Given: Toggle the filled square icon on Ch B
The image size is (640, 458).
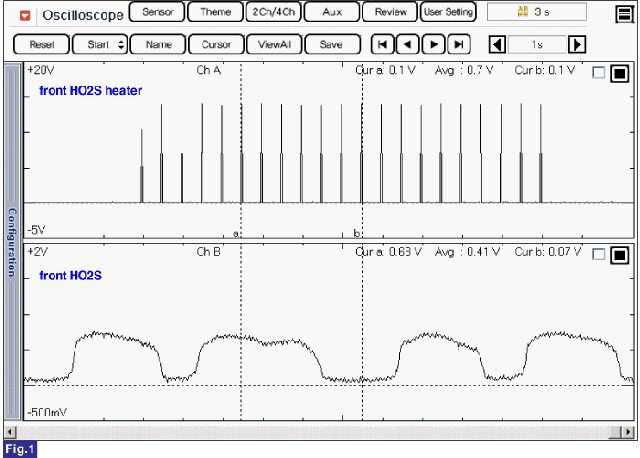Looking at the screenshot, I should (620, 255).
